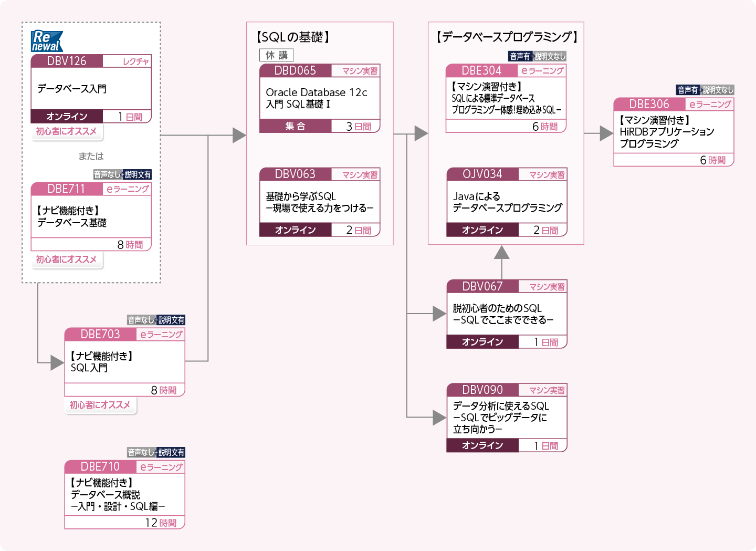Open the DBV067 脱初心者のためのSQL card

tap(507, 314)
